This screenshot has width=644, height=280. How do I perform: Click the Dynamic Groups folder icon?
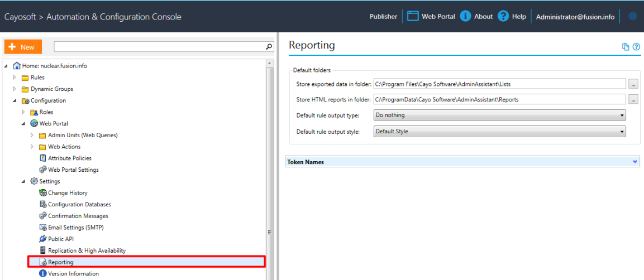(x=25, y=89)
